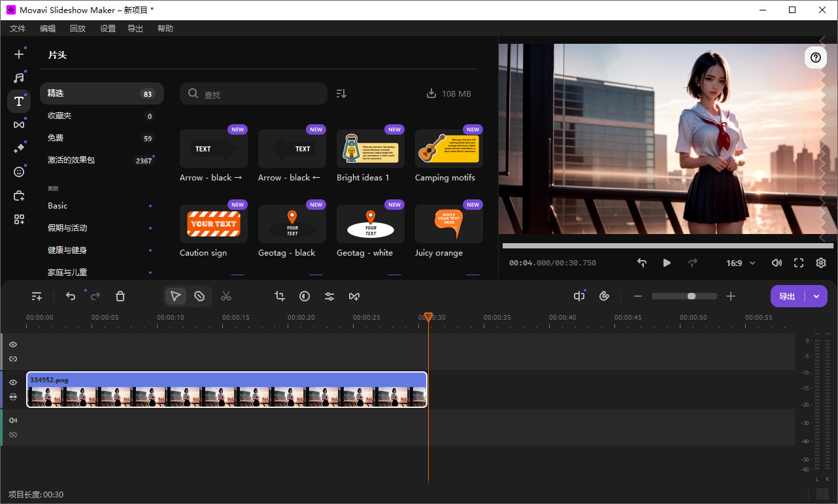
Task: Open the color adjustment half-circle icon
Action: click(305, 296)
